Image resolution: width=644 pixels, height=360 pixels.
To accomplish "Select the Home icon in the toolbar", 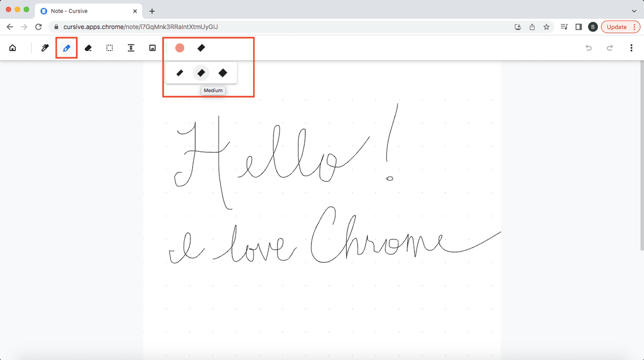I will click(x=12, y=48).
